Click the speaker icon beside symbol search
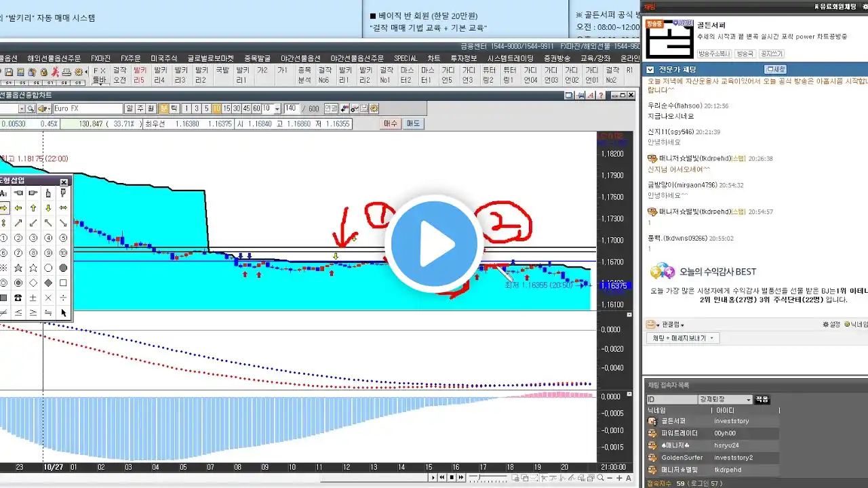Image resolution: width=868 pixels, height=488 pixels. [43, 108]
